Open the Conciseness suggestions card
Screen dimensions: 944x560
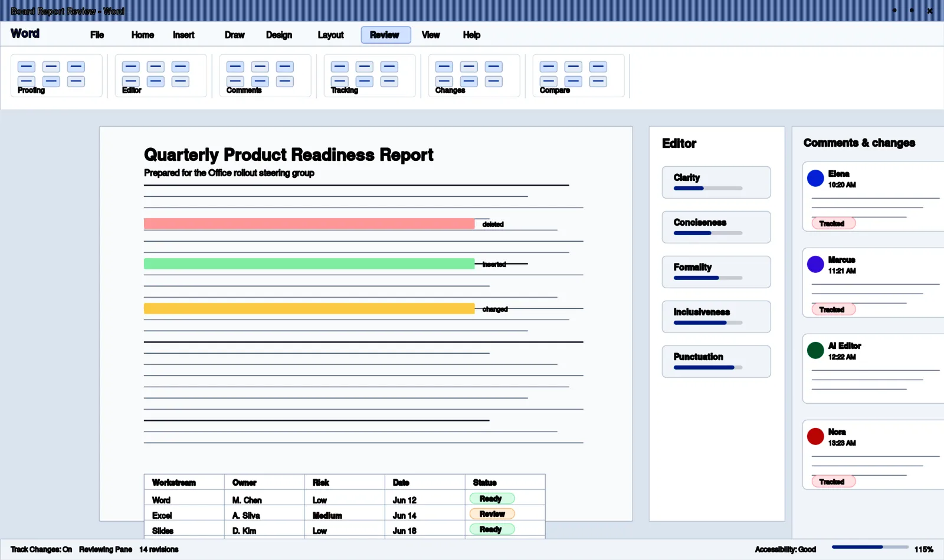click(716, 227)
